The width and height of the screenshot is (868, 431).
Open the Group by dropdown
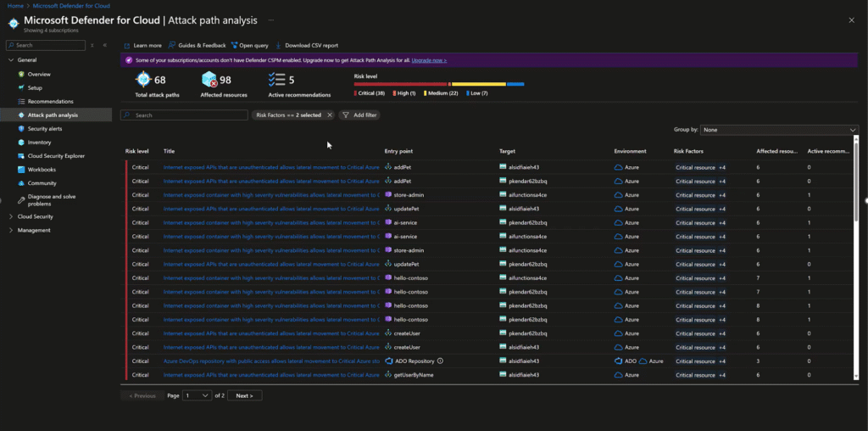pos(779,130)
